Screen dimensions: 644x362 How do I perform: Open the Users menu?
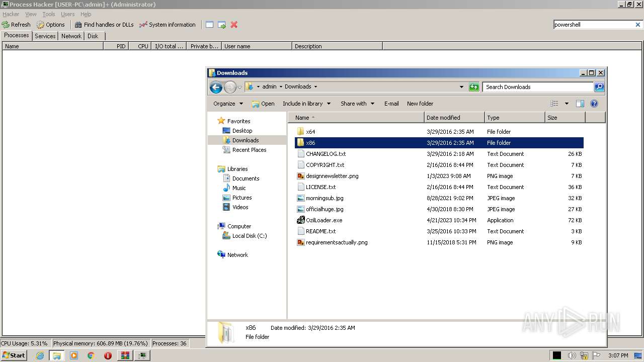tap(67, 14)
